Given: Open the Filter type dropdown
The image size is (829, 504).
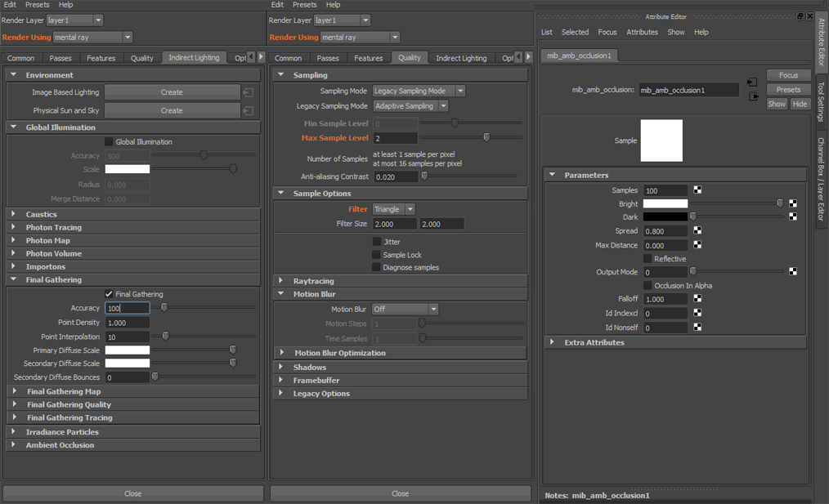Looking at the screenshot, I should click(x=394, y=209).
